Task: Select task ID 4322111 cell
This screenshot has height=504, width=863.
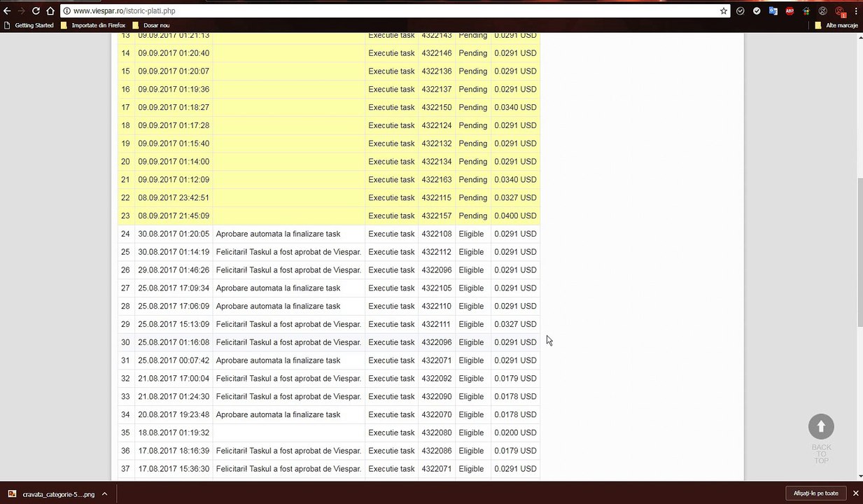Action: pos(437,324)
